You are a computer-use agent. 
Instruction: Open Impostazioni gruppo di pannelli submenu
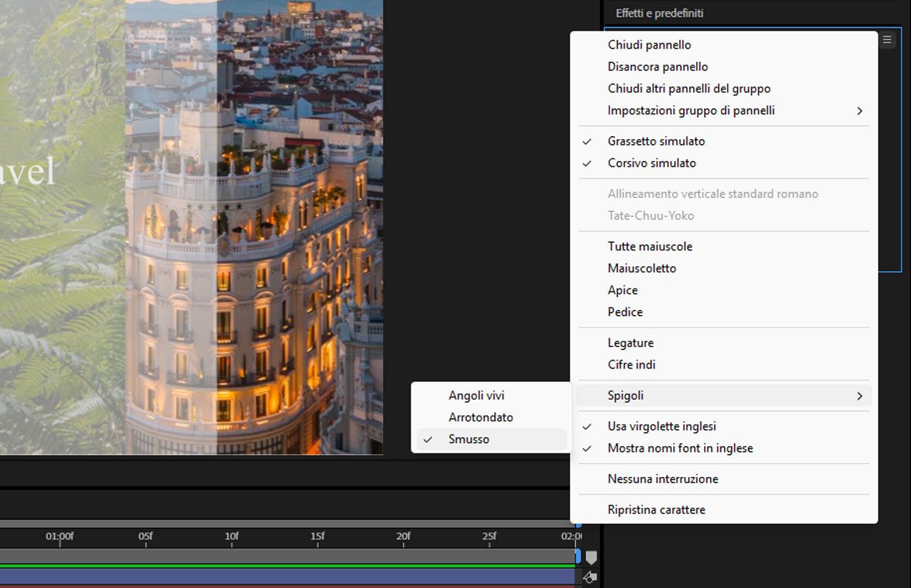pos(690,110)
